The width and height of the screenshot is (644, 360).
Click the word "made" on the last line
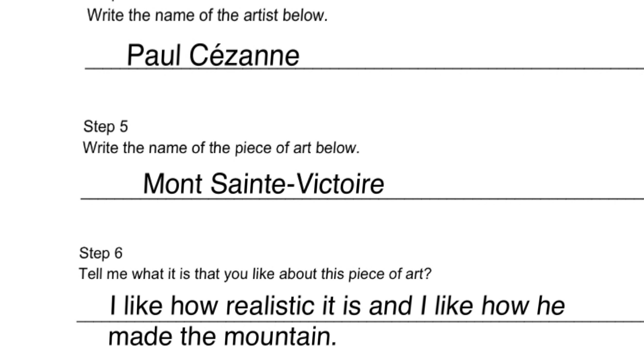point(140,337)
